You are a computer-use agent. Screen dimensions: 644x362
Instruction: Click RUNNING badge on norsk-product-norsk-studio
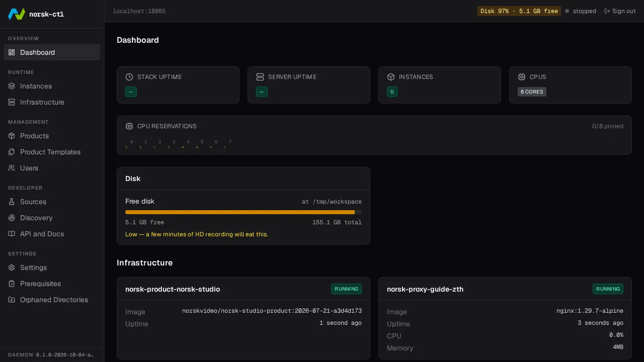coord(346,289)
